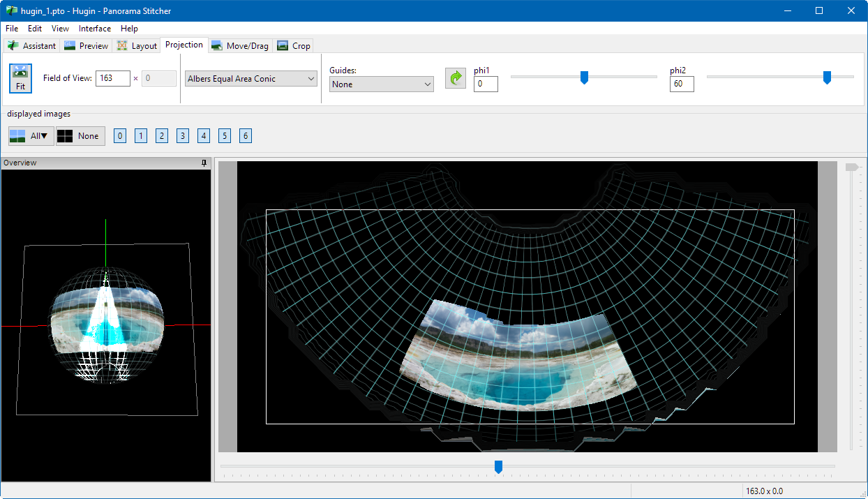Click the vertical field of view slider handle

click(x=851, y=167)
